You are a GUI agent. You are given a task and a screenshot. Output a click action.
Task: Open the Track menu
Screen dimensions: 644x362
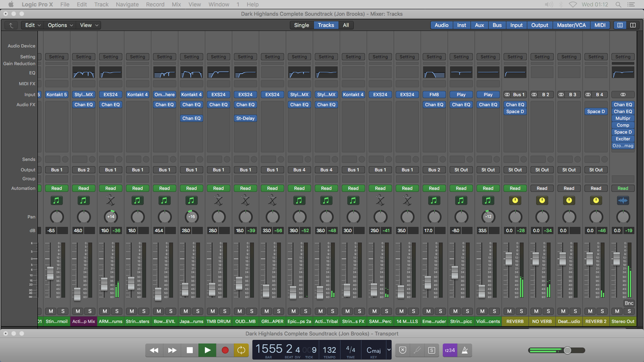click(101, 5)
